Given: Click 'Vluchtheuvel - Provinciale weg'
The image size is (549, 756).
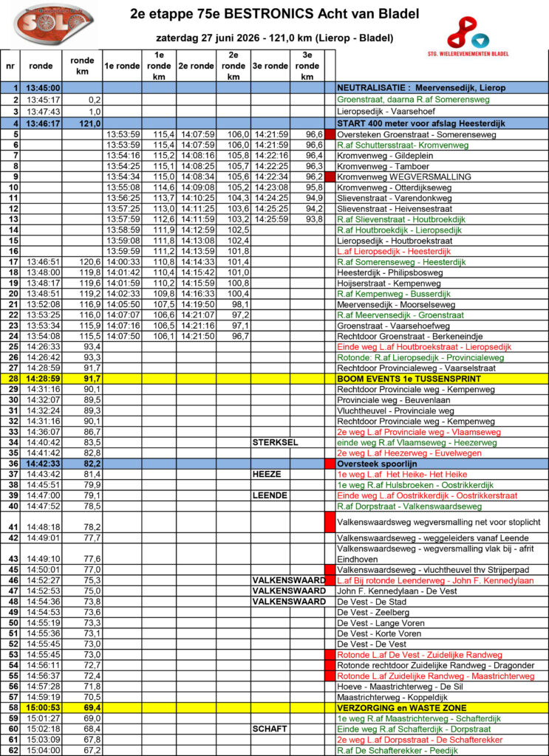Looking at the screenshot, I should [x=395, y=410].
